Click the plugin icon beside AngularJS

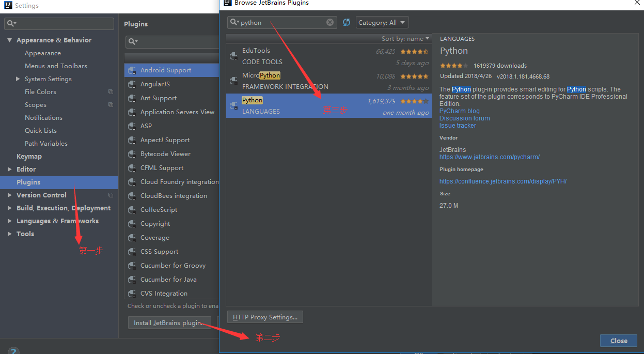(x=132, y=84)
